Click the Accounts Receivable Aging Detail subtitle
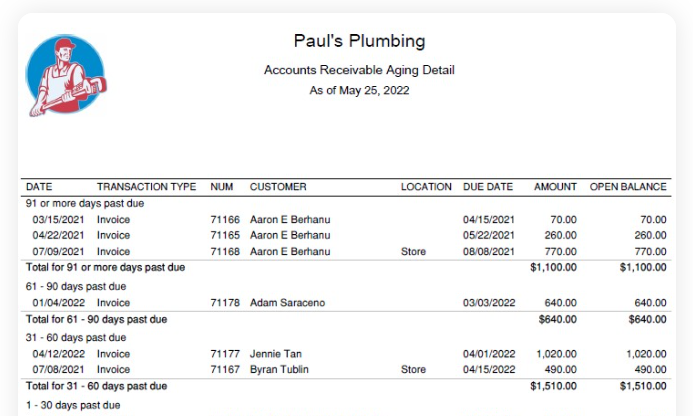Screen dimensions: 693x416 coord(359,70)
